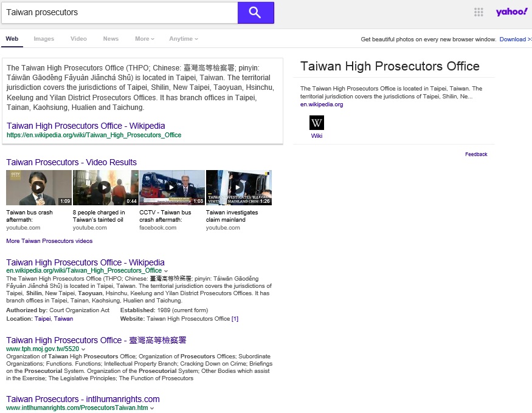
Task: Click the 'Taiwan High Prosecutors Office' knowledge panel heading
Action: (390, 66)
